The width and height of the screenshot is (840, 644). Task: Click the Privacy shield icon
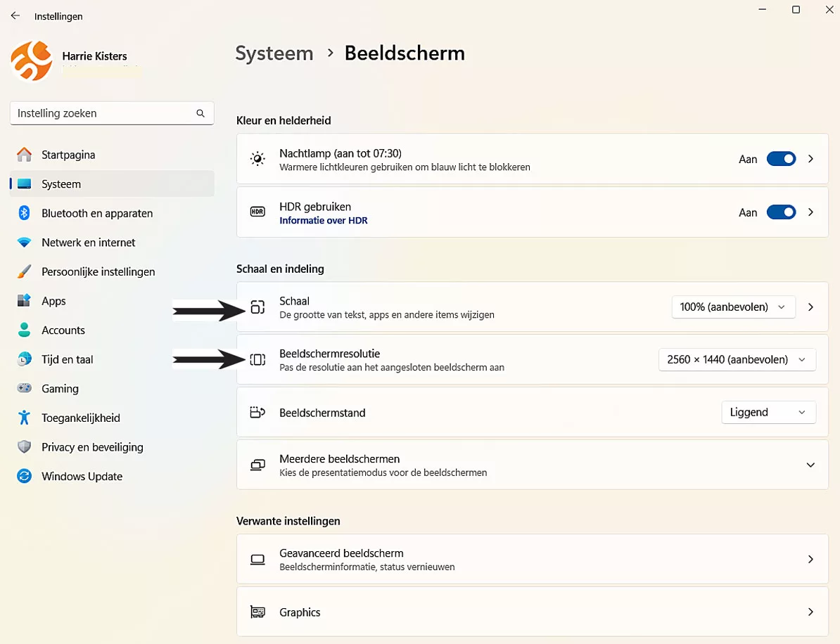[24, 447]
